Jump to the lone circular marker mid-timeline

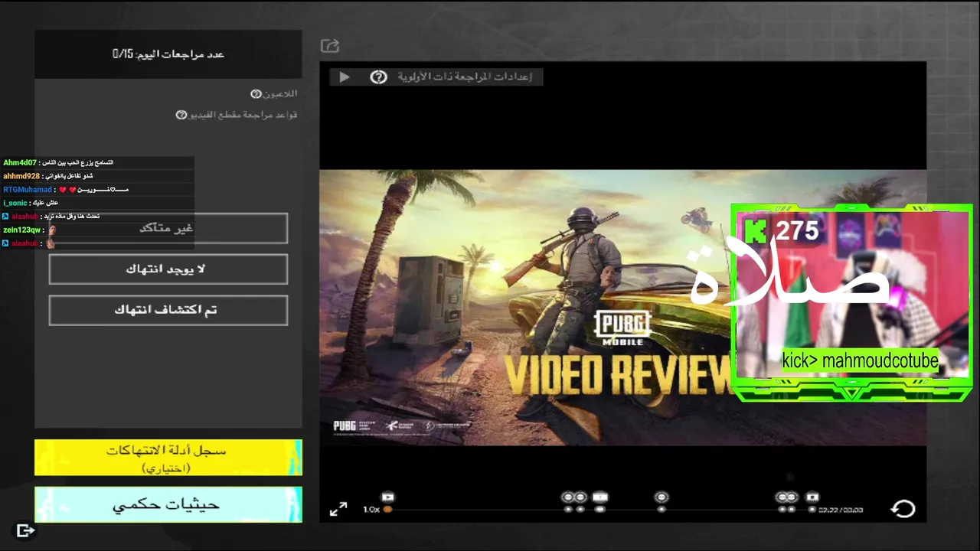point(661,497)
